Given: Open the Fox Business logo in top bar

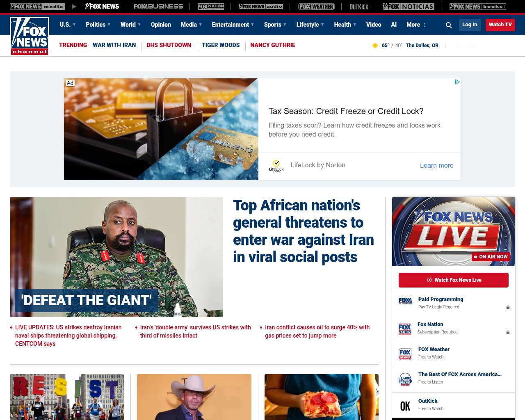Looking at the screenshot, I should (x=158, y=7).
